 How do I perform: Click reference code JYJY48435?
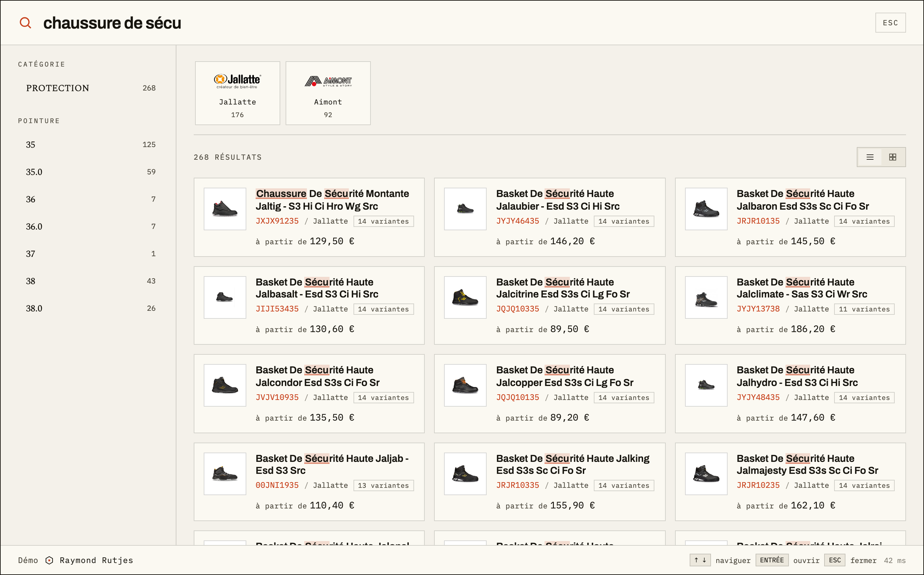(x=758, y=397)
